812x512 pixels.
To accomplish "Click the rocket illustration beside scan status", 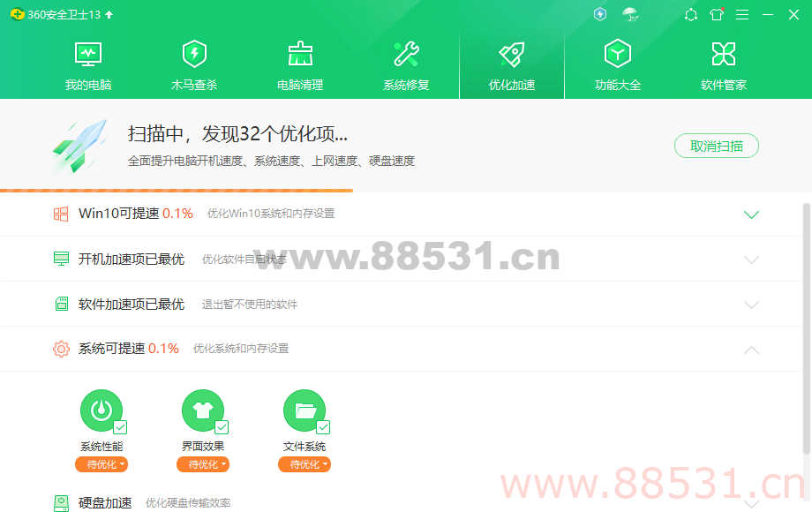I will pos(80,146).
